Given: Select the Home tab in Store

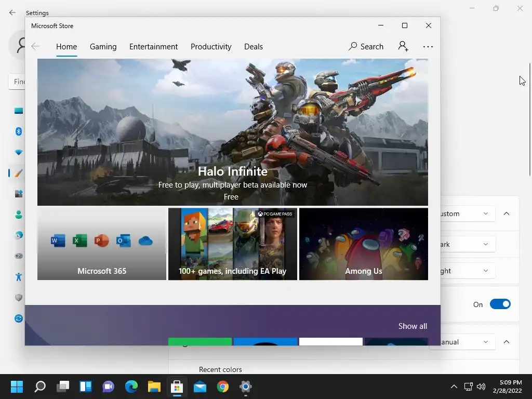Looking at the screenshot, I should pos(66,47).
